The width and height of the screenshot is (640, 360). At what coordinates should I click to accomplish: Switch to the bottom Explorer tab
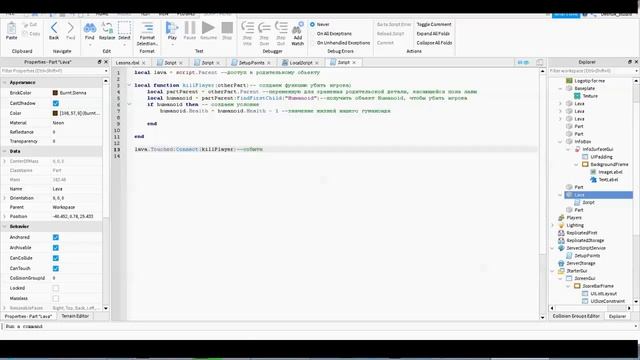pyautogui.click(x=617, y=316)
